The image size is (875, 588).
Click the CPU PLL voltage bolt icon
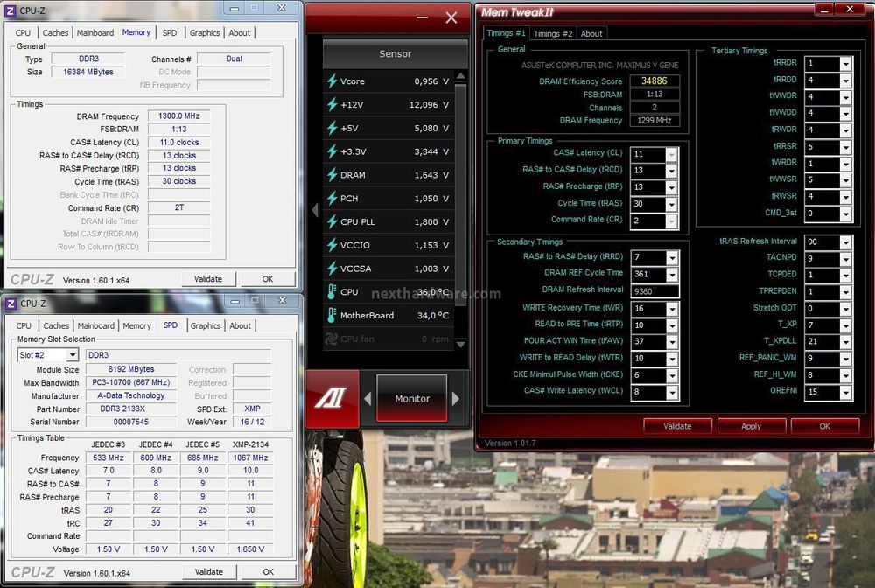332,221
